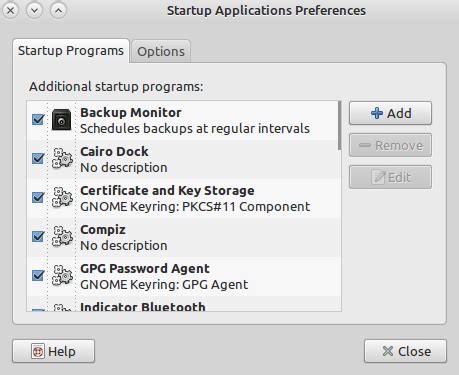Screen dimensions: 459x375
Task: Toggle the Compiz startup checkbox
Action: click(x=38, y=236)
